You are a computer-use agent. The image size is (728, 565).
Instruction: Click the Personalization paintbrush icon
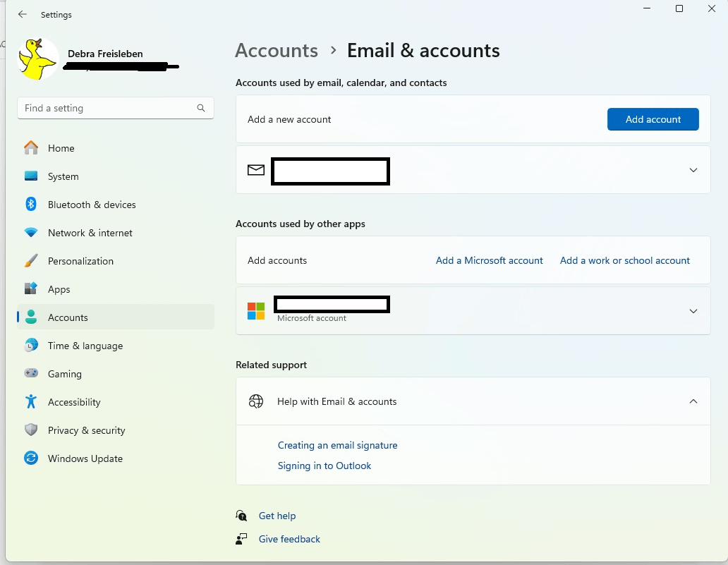pyautogui.click(x=31, y=260)
